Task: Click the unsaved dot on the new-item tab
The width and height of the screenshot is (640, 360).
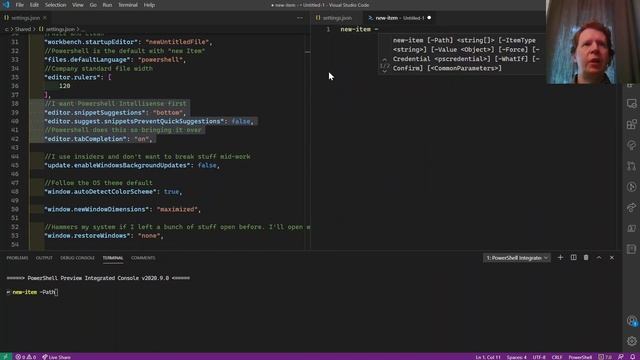Action: [429, 18]
